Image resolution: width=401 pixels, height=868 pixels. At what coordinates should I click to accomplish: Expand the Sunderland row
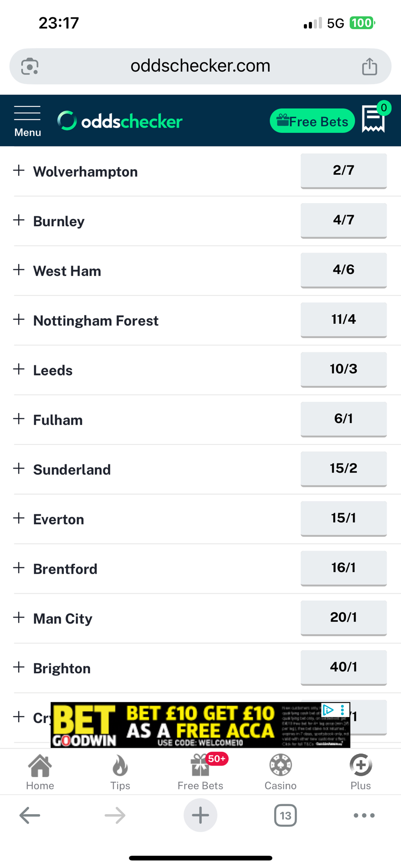pos(19,469)
